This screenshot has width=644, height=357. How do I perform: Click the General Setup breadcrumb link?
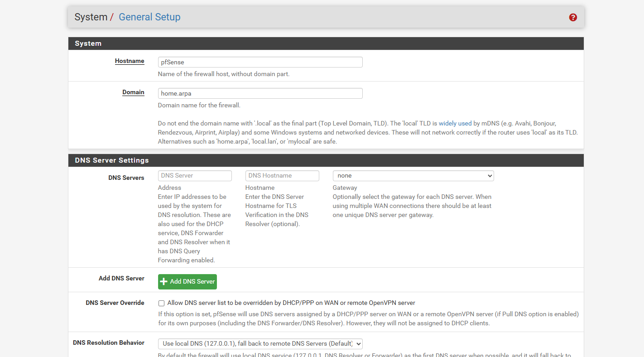[x=149, y=17]
